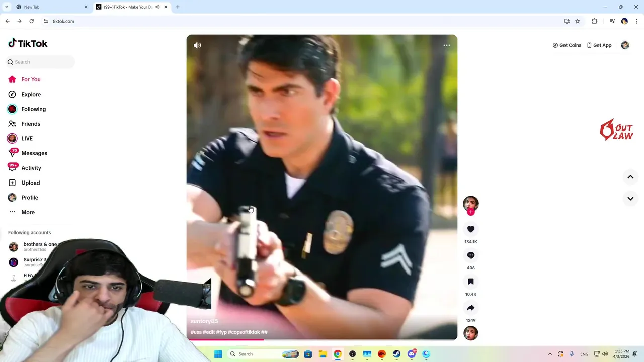Open the suntory85 username on the video

[x=204, y=321]
